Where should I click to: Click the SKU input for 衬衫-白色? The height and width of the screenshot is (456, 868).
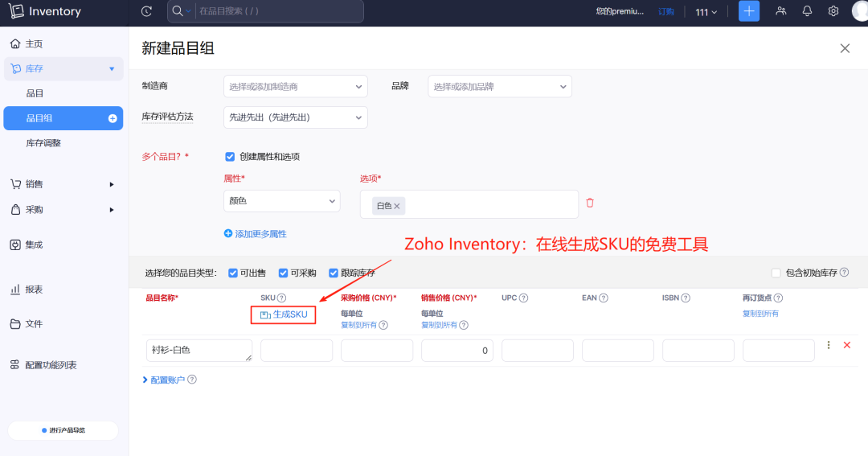(296, 350)
